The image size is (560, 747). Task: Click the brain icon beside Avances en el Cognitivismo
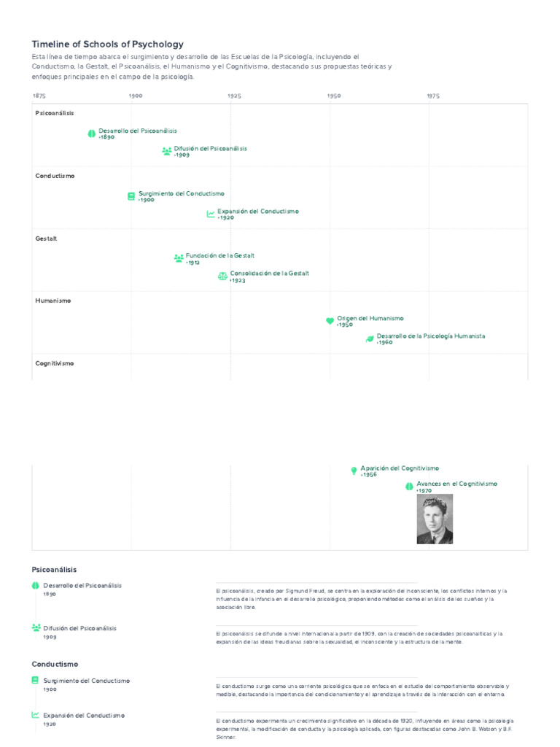[409, 487]
